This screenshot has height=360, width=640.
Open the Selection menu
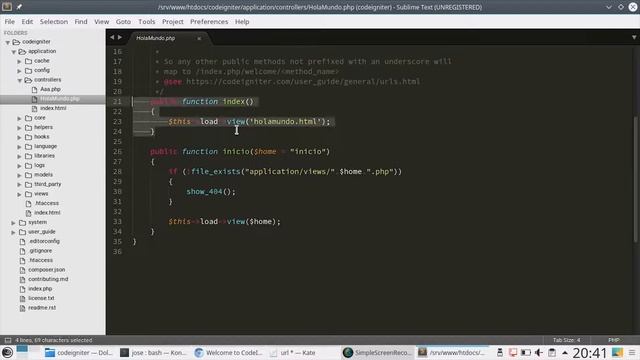point(53,22)
